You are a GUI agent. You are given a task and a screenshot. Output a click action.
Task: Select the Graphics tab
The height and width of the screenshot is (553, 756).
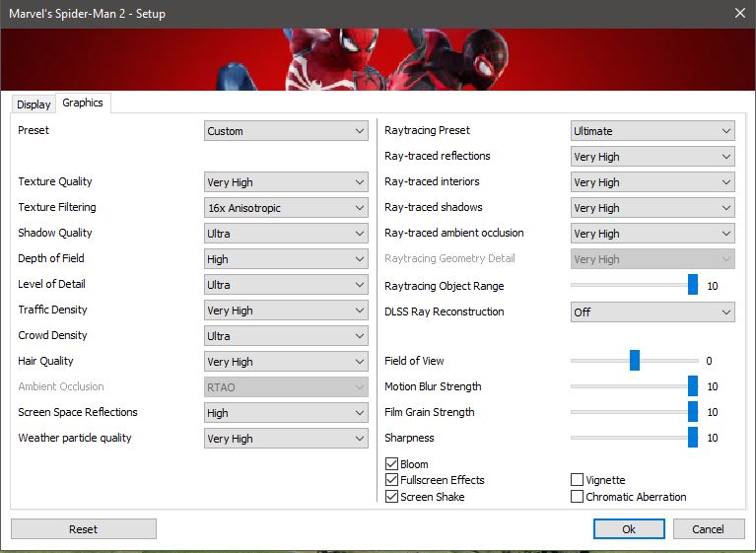coord(83,103)
